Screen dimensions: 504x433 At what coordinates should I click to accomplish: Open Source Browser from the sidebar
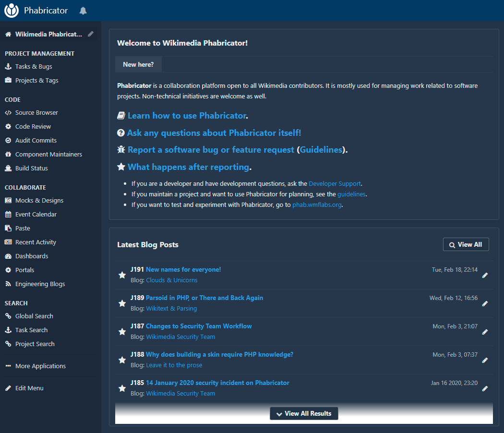pyautogui.click(x=36, y=113)
